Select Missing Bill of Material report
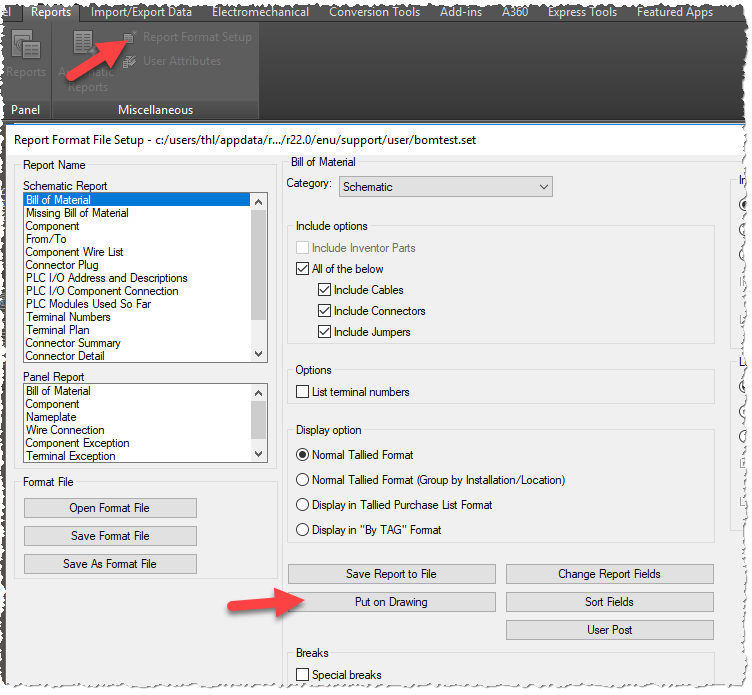 point(137,213)
